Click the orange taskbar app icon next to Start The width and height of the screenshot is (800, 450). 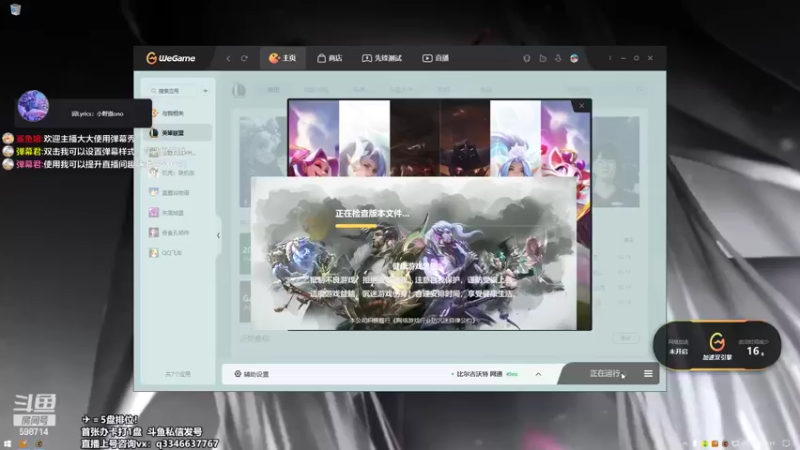23,443
